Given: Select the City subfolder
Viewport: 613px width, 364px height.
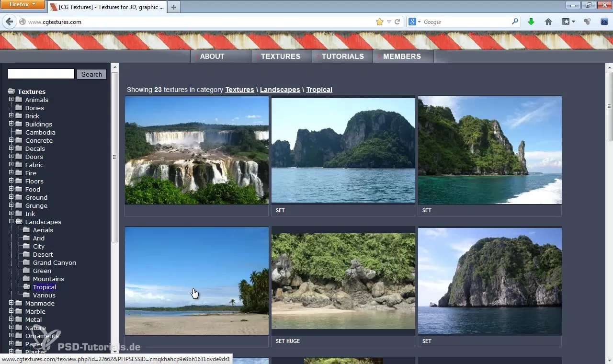Looking at the screenshot, I should [39, 246].
